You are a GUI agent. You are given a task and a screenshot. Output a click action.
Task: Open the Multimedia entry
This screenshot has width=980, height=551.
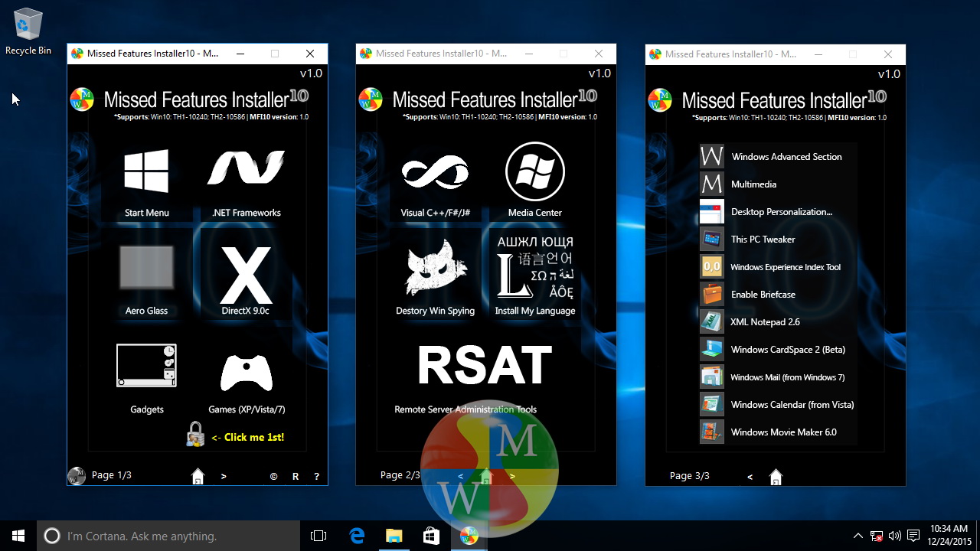738,184
